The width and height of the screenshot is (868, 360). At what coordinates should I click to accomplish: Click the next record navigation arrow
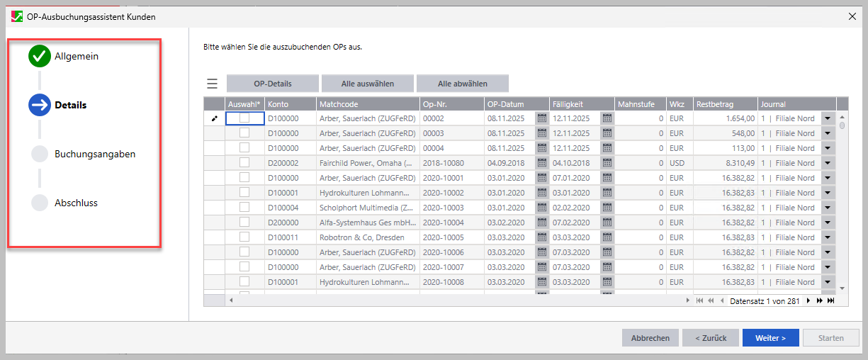coord(808,301)
